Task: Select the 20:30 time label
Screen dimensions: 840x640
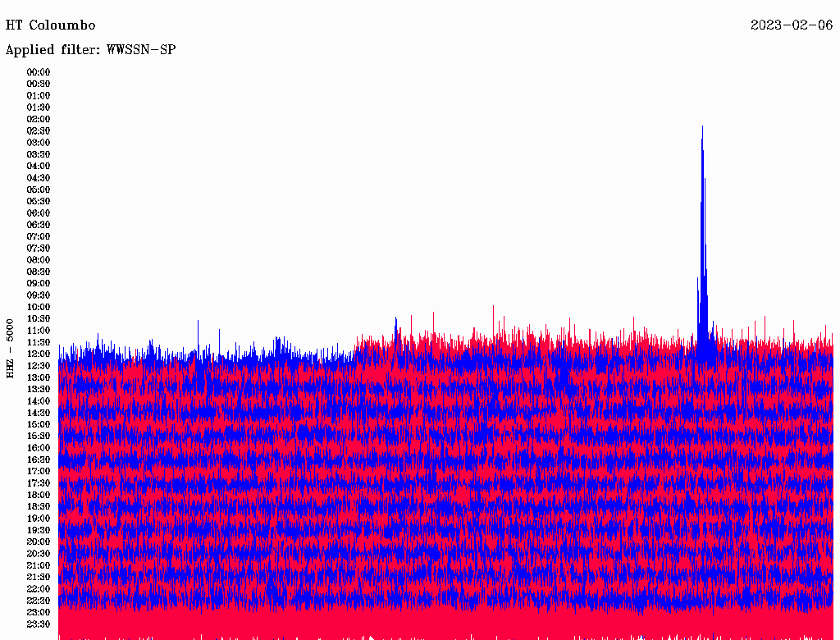Action: point(39,553)
